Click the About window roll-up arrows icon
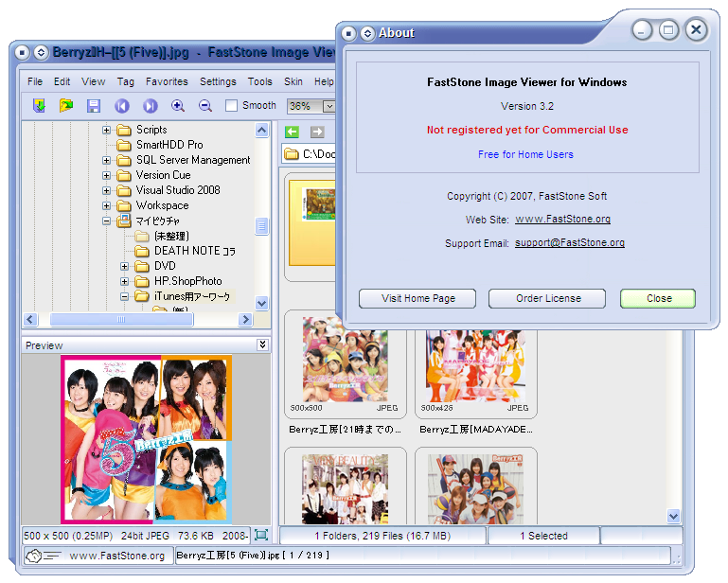728x583 pixels. (367, 33)
